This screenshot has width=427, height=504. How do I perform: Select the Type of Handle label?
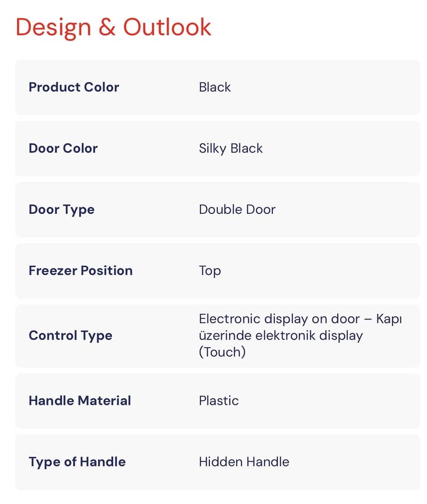pos(77,462)
